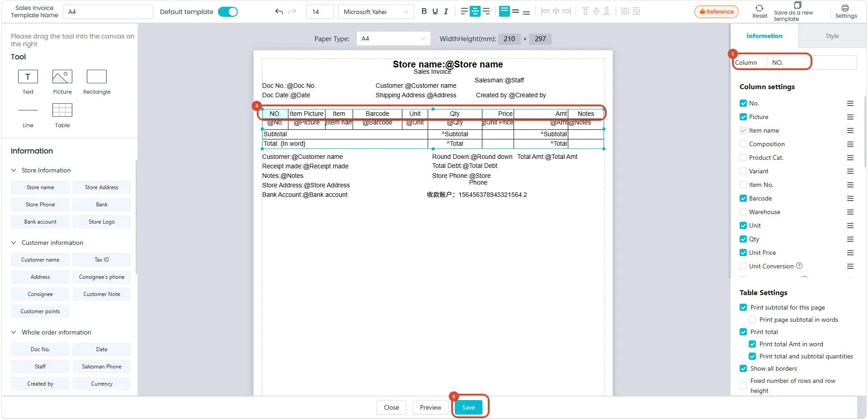The width and height of the screenshot is (868, 420).
Task: Click the redo arrow icon
Action: [x=292, y=12]
